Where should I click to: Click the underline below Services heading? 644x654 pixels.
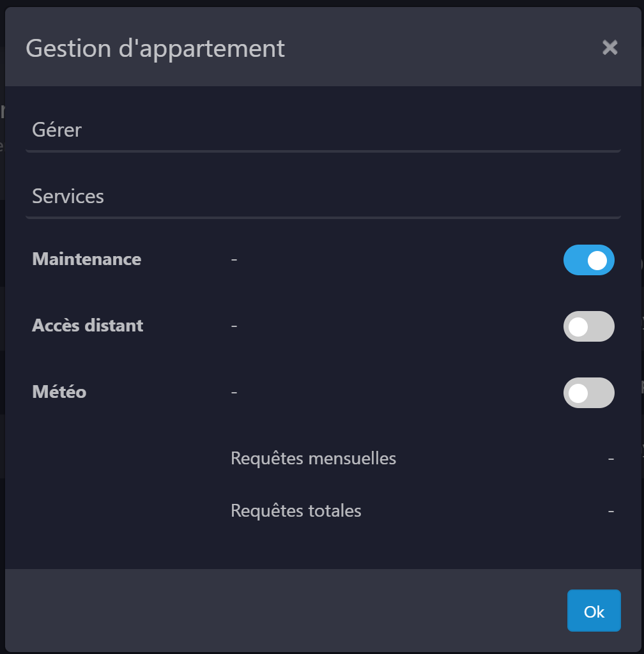pos(323,218)
